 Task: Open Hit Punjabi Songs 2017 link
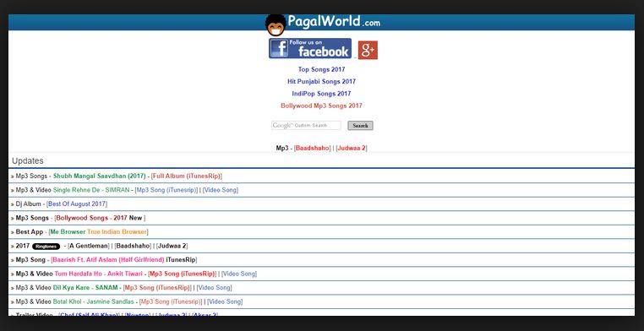click(x=322, y=81)
